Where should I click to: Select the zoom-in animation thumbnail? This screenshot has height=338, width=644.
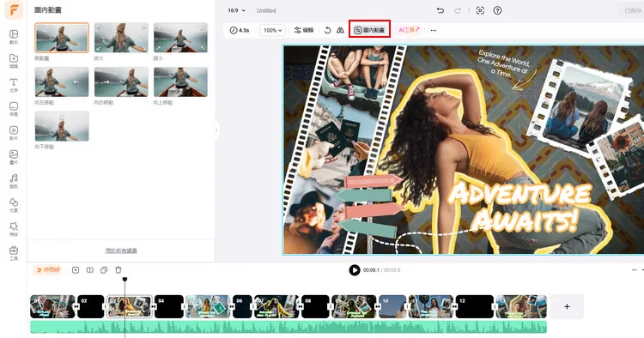point(121,38)
